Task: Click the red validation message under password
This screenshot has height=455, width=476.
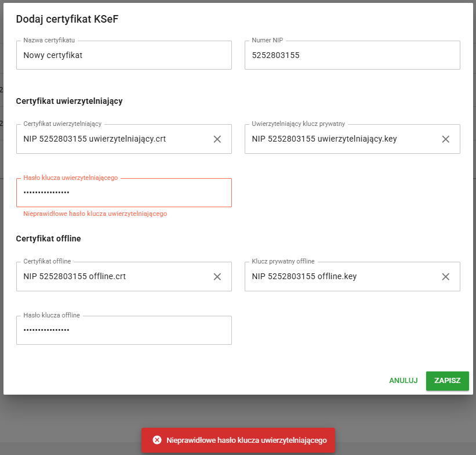Action: 95,214
